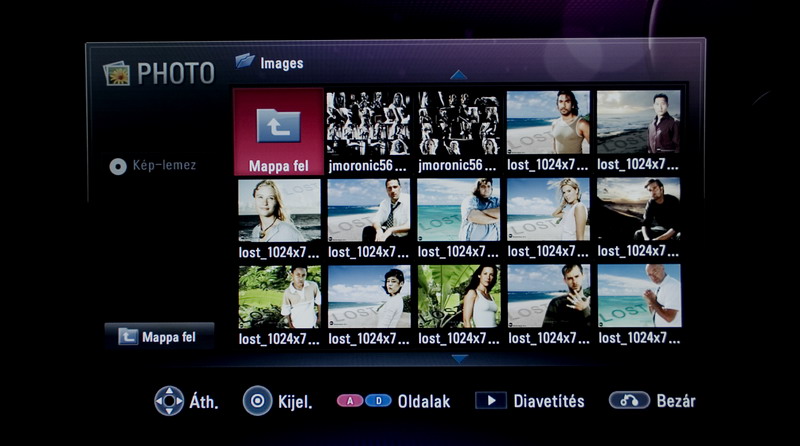
Task: Click Bezár to close the browser
Action: [x=676, y=401]
